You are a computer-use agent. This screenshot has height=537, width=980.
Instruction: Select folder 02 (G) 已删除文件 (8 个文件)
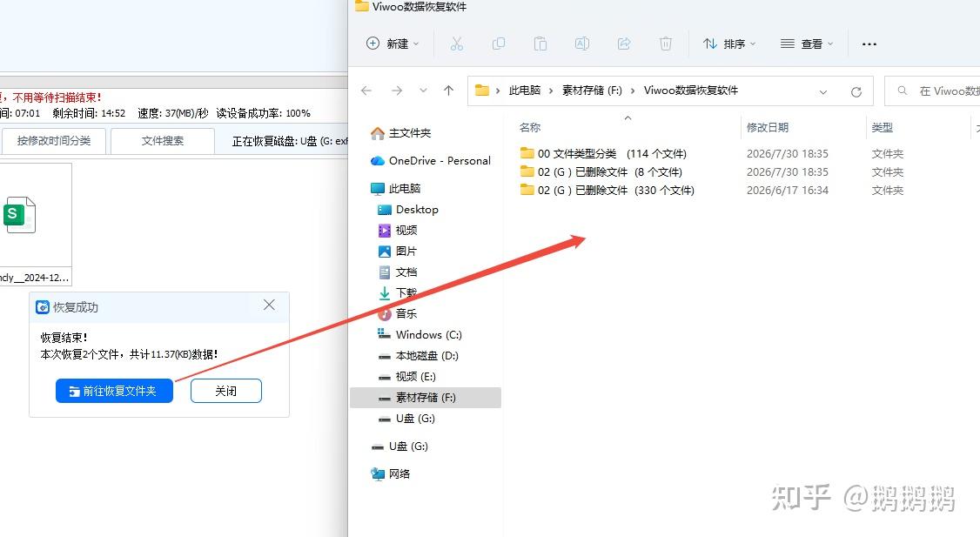609,172
